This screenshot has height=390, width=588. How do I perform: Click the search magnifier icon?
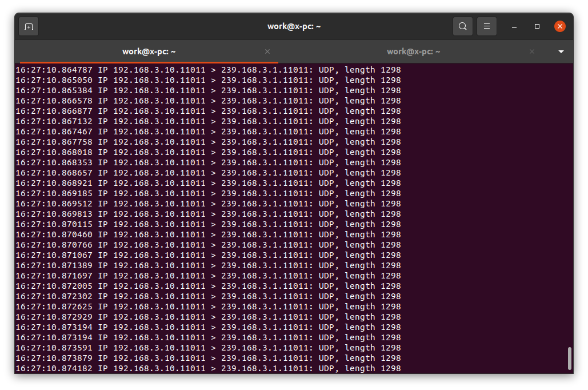(462, 26)
